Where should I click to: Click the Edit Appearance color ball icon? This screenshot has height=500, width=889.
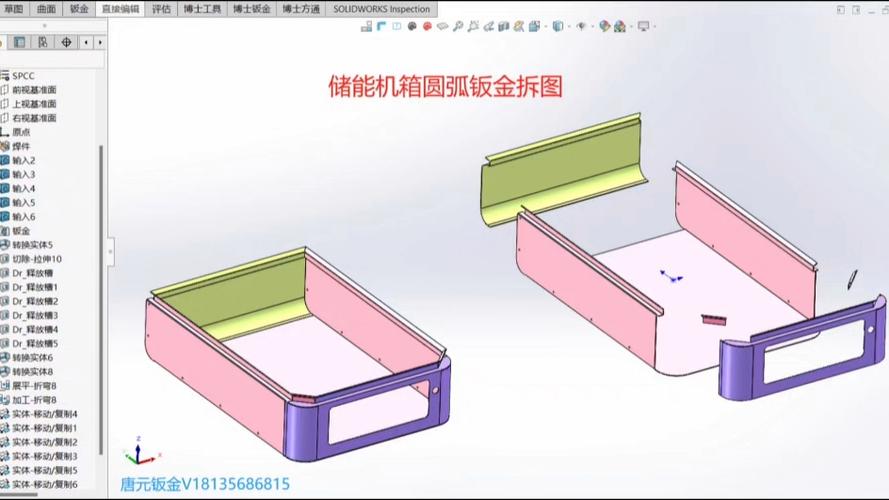pyautogui.click(x=604, y=26)
